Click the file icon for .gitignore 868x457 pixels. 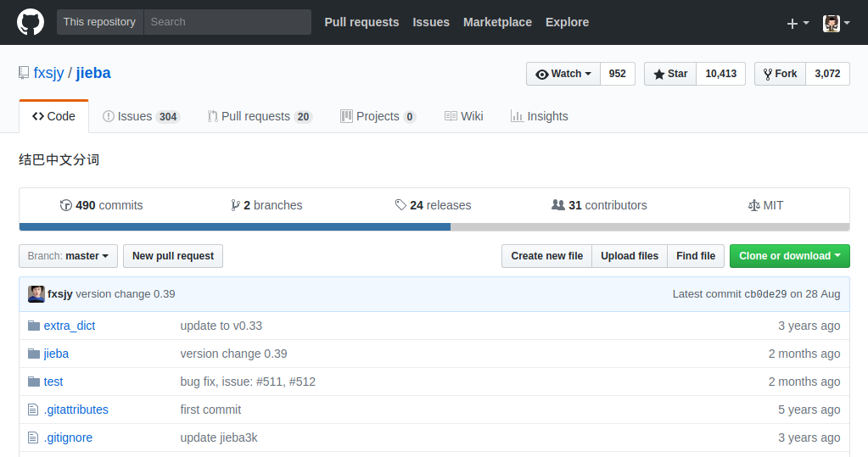33,437
